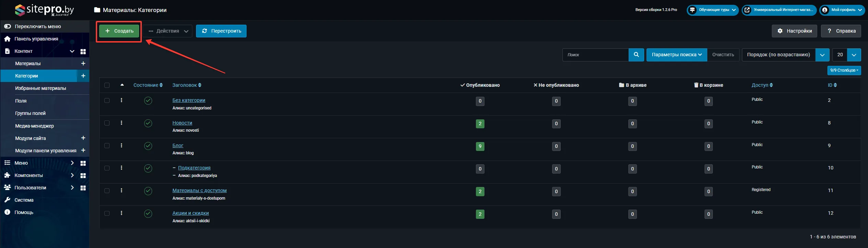The height and width of the screenshot is (248, 868).
Task: Go to Медиа-менеджер in sidebar
Action: click(34, 126)
